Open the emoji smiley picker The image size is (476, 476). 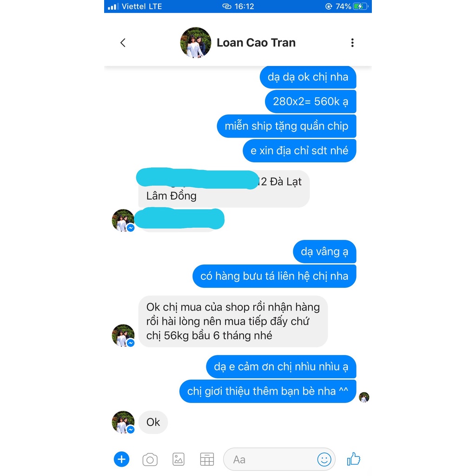(x=324, y=459)
